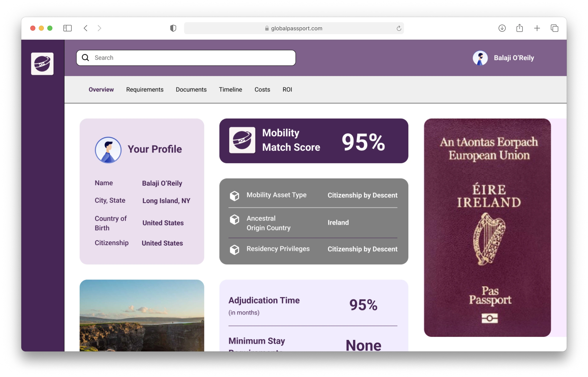Open a new tab with the plus button
588x377 pixels.
coord(537,28)
